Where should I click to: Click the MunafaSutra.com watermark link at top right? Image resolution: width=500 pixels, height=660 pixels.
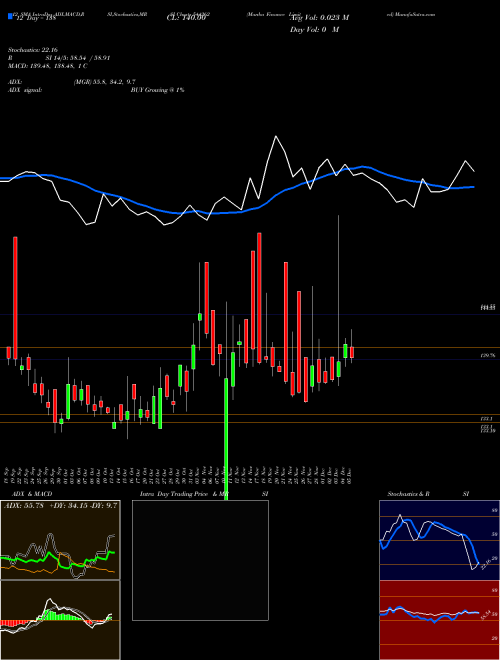pos(411,14)
